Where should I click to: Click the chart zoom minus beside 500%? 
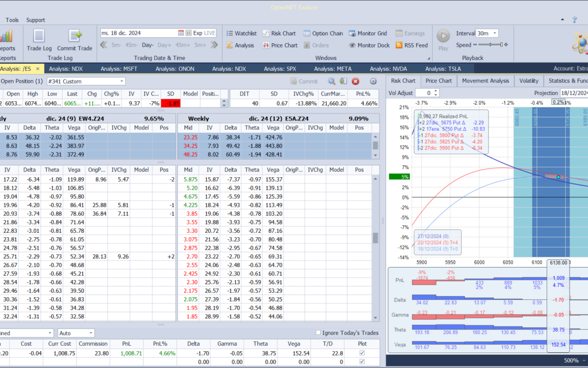click(585, 360)
